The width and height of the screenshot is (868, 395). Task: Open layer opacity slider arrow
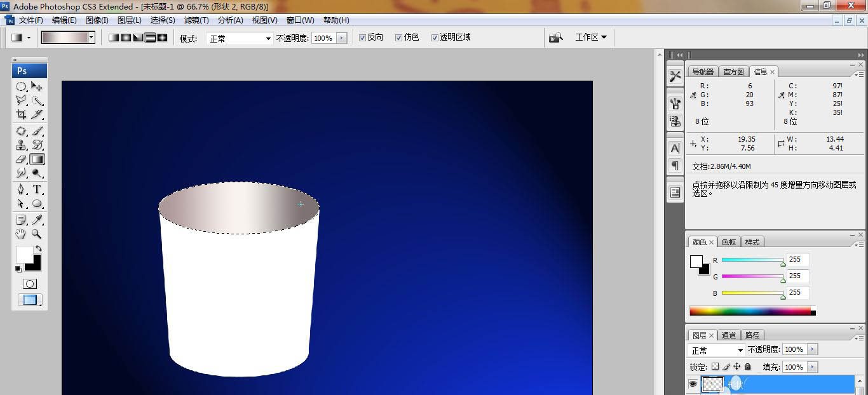click(x=813, y=349)
